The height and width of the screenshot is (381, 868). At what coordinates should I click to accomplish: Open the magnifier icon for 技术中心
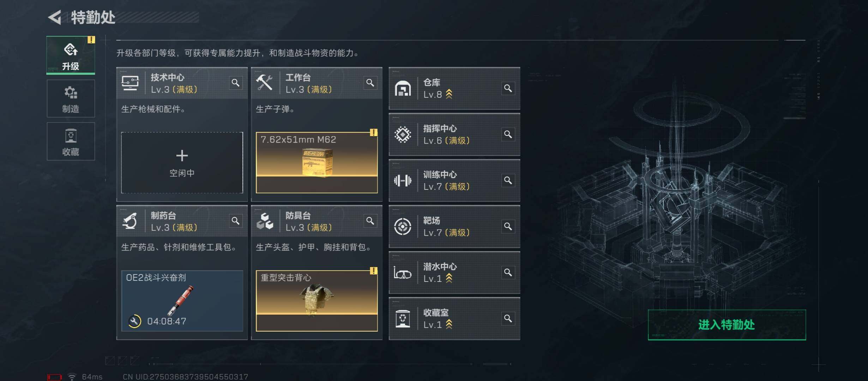click(235, 83)
